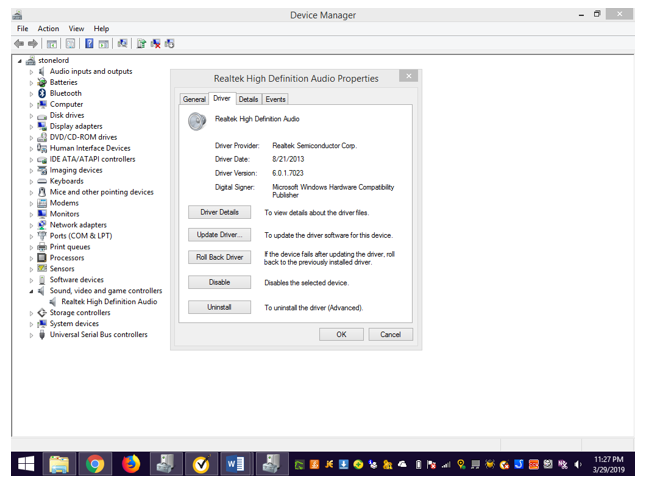The width and height of the screenshot is (645, 486).
Task: Select the Imaging devices item
Action: pyautogui.click(x=76, y=170)
